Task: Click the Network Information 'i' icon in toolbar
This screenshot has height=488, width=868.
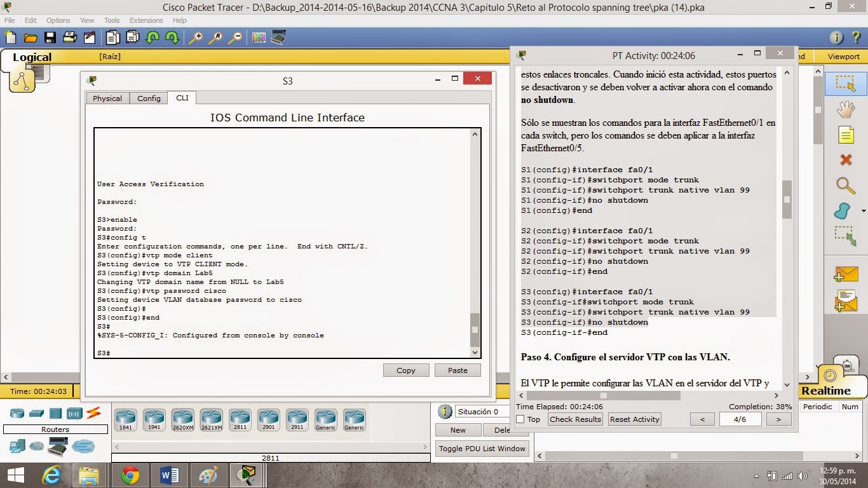Action: pos(837,37)
